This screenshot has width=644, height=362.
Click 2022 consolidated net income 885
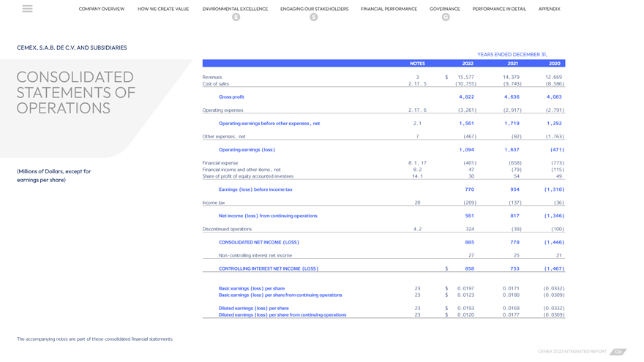coord(469,242)
